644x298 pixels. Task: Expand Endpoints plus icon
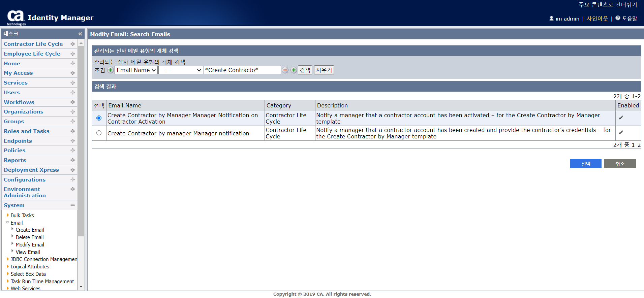[x=72, y=141]
